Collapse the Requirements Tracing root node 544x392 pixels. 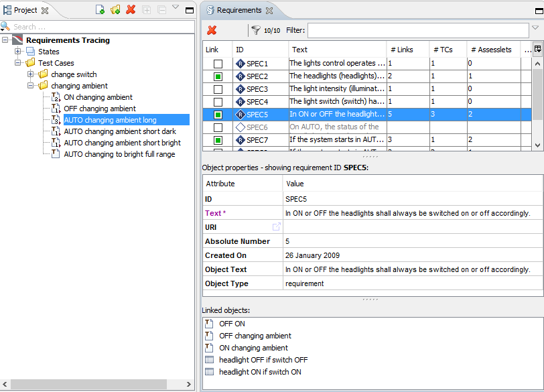click(x=5, y=40)
